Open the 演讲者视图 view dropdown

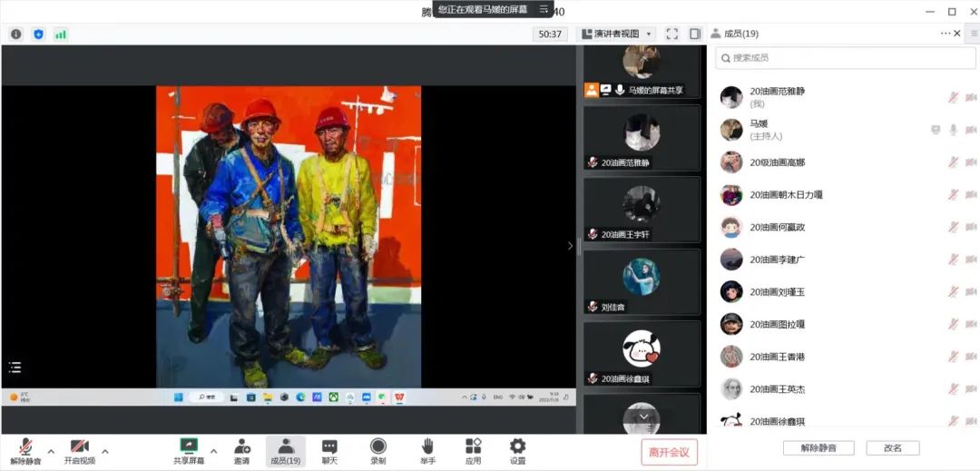(616, 34)
